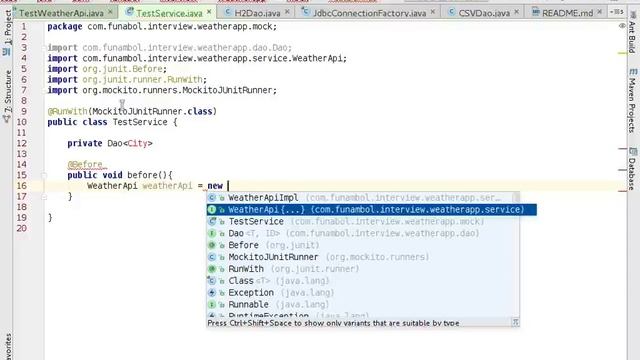Open CSVDao.java editor tab
The image size is (640, 360).
[484, 13]
